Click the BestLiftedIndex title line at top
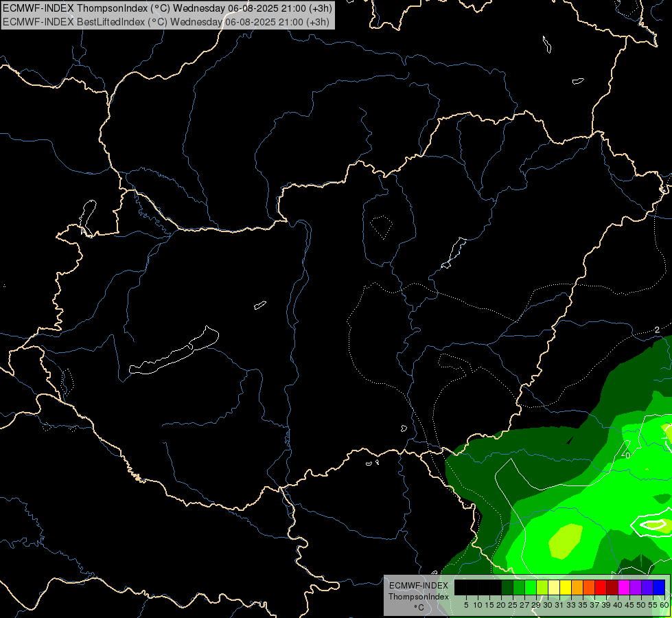This screenshot has width=672, height=618. [x=166, y=22]
